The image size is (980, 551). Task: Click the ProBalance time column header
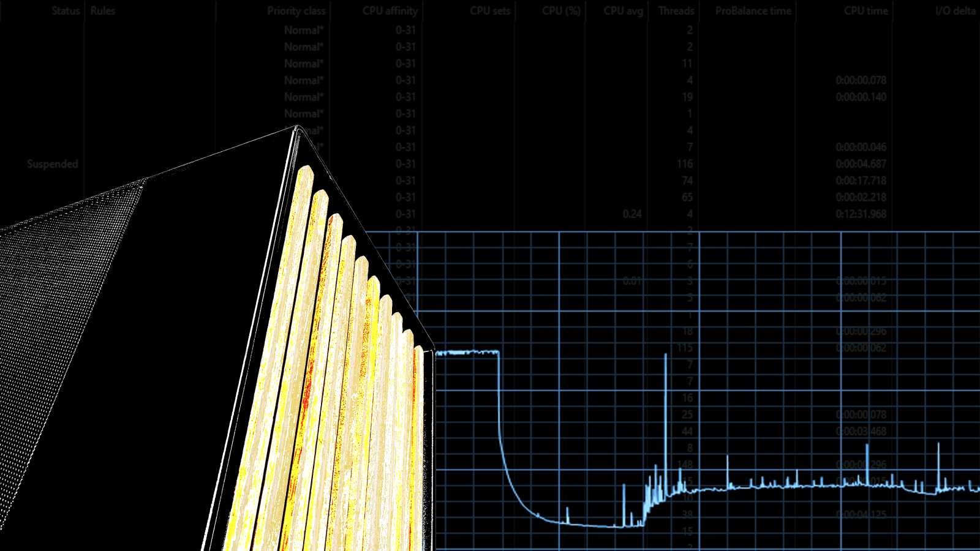(753, 11)
